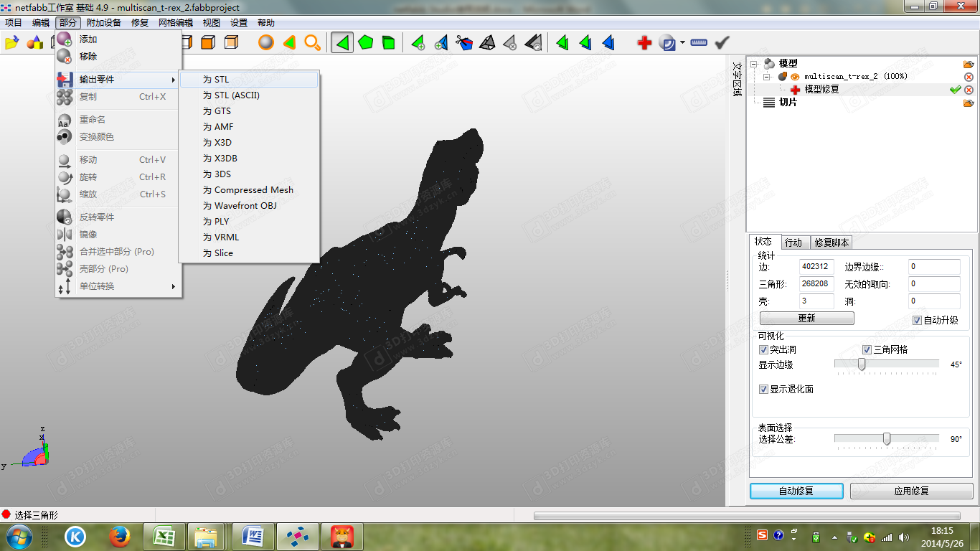Activate the green pentagon select surfaces tool
Image resolution: width=980 pixels, height=551 pixels.
point(366,42)
